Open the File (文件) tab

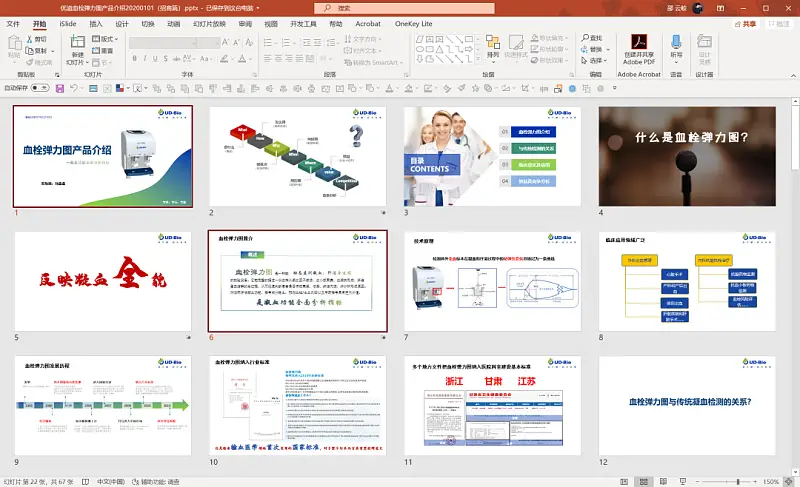(x=13, y=24)
